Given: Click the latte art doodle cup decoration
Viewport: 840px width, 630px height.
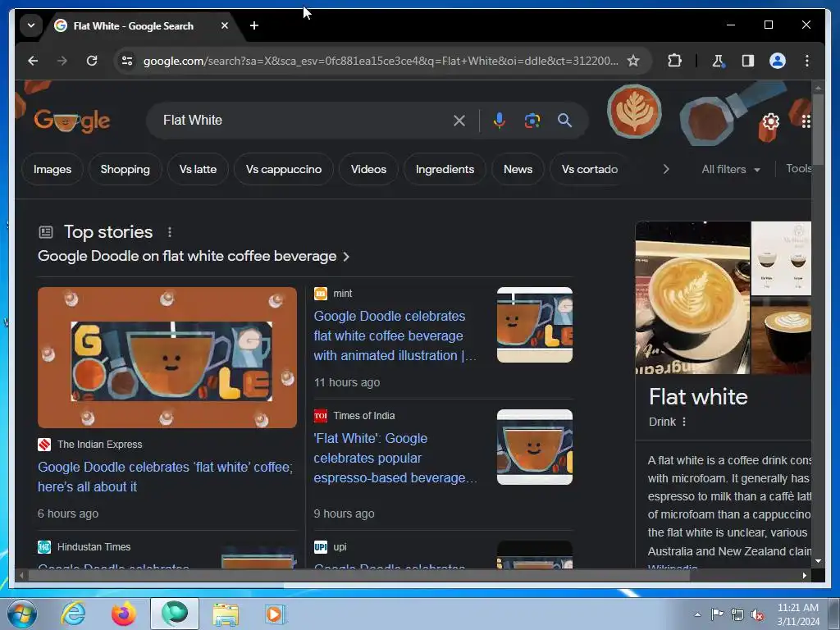Looking at the screenshot, I should click(x=634, y=112).
